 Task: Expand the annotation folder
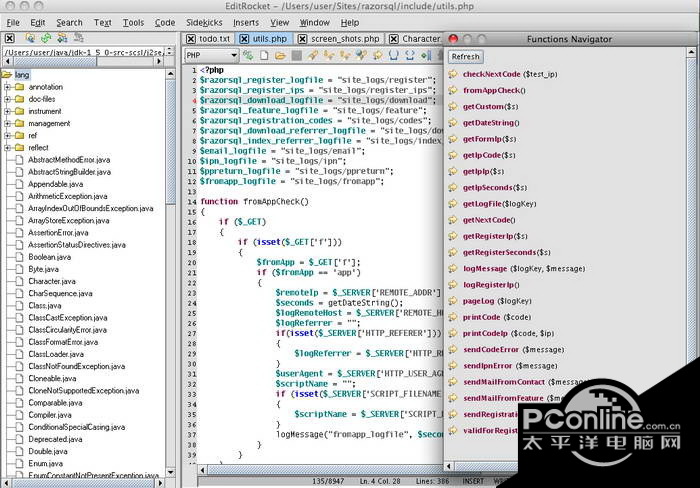[x=7, y=87]
